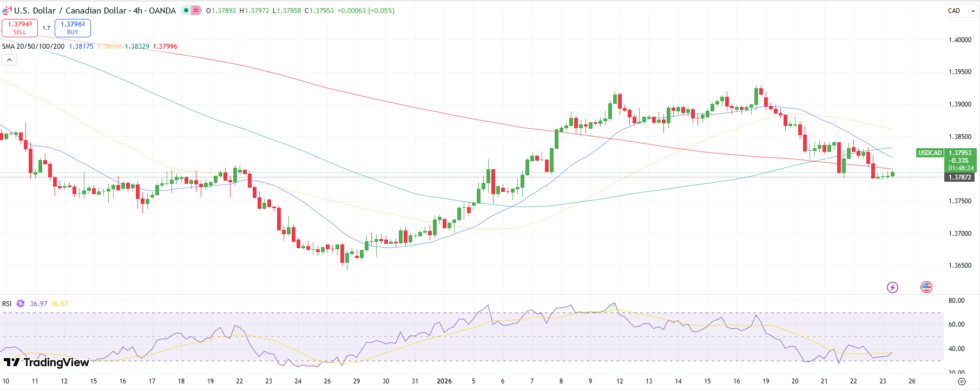Select the SMA 20/50/100/200 indicator label

pyautogui.click(x=33, y=47)
